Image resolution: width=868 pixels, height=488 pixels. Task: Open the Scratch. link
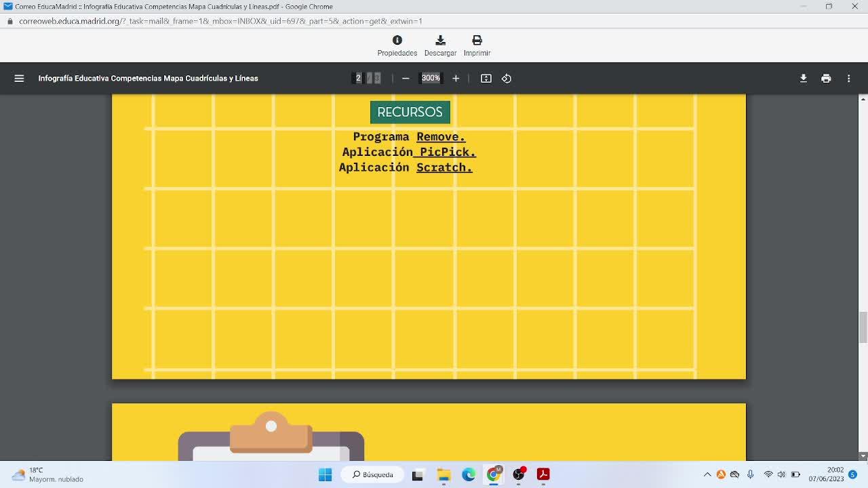click(444, 167)
